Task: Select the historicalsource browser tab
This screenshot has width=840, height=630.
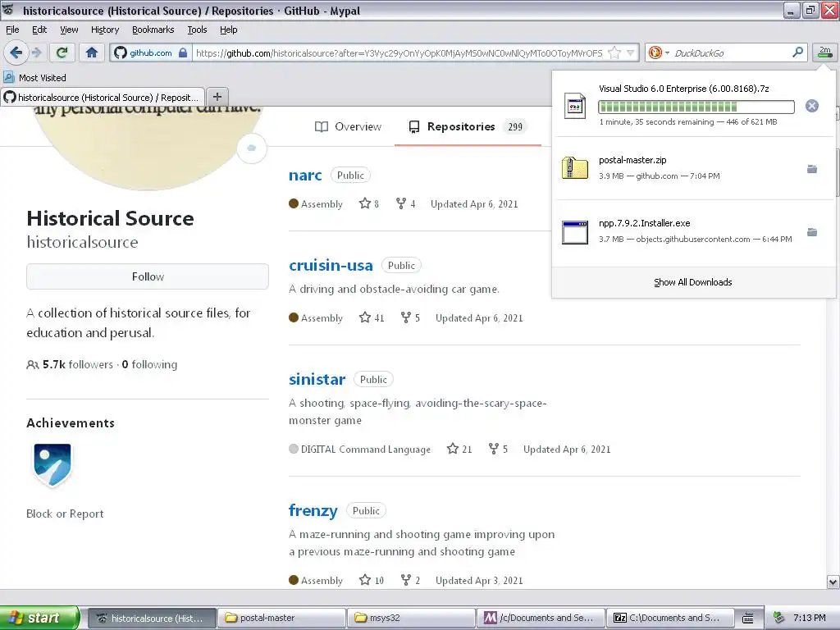Action: (103, 97)
